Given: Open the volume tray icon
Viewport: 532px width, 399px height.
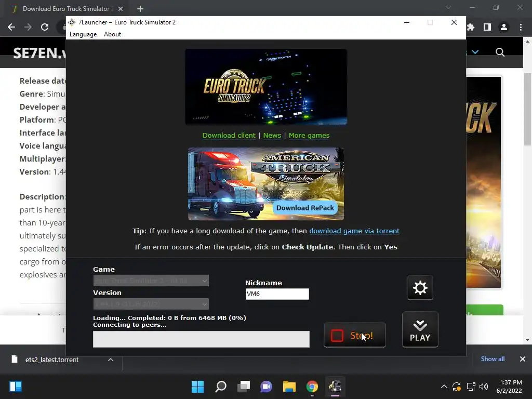Looking at the screenshot, I should [484, 387].
